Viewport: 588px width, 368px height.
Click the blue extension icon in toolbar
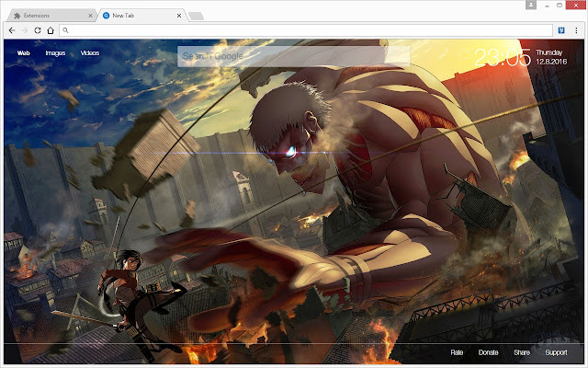pos(561,30)
